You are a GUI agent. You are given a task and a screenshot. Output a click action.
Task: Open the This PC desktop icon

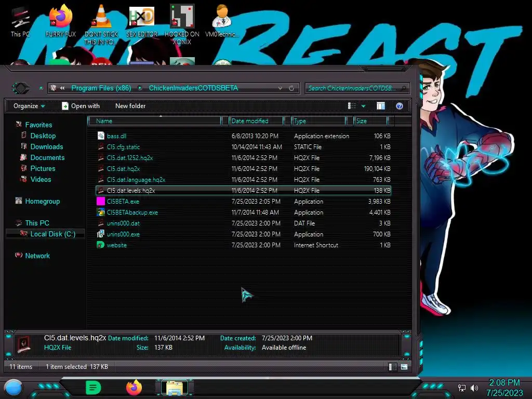(20, 21)
